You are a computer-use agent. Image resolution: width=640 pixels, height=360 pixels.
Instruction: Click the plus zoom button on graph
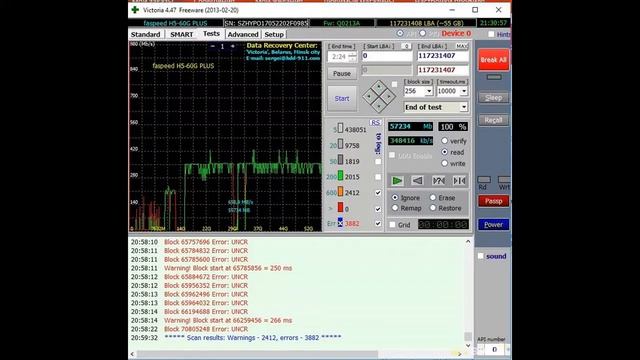click(233, 47)
